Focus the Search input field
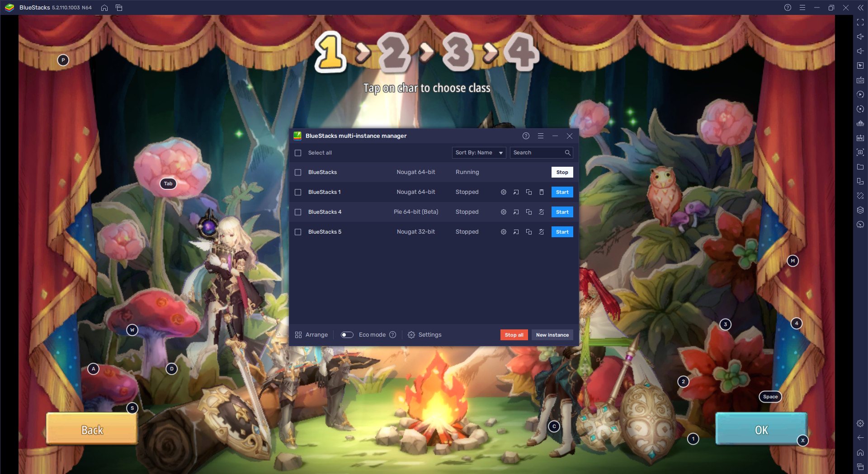Viewport: 868px width, 474px height. click(x=541, y=153)
